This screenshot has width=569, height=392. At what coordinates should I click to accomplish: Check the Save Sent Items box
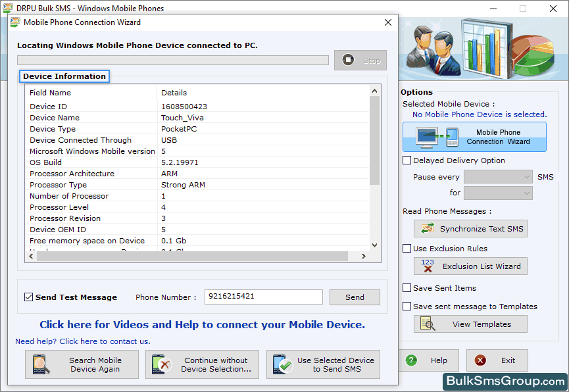point(407,288)
